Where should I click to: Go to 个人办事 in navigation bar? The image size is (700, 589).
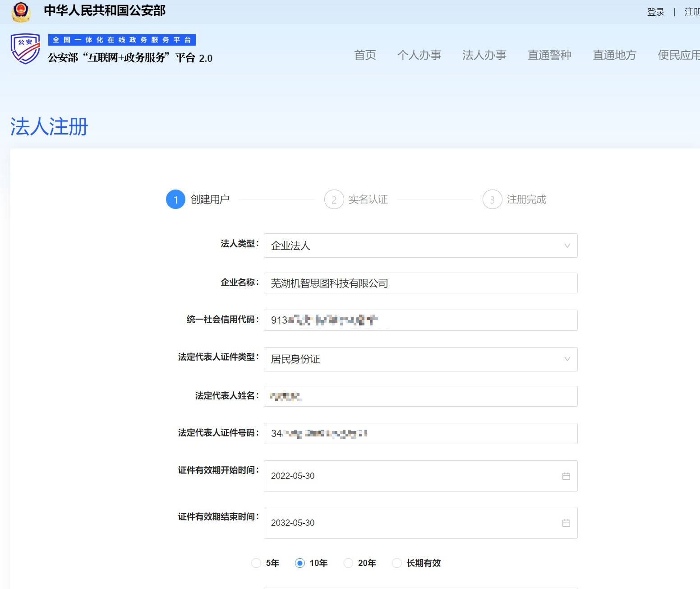tap(419, 55)
